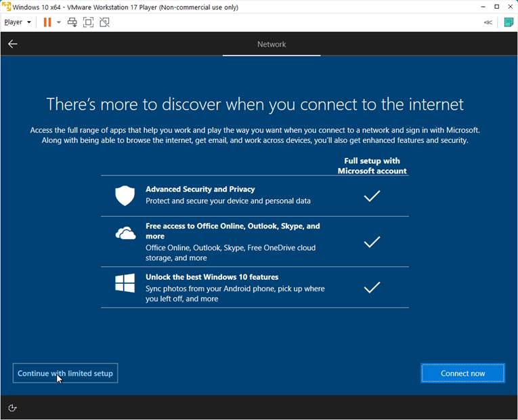The height and width of the screenshot is (420, 518).
Task: Click the VMware Workstation title bar icon
Action: [7, 7]
